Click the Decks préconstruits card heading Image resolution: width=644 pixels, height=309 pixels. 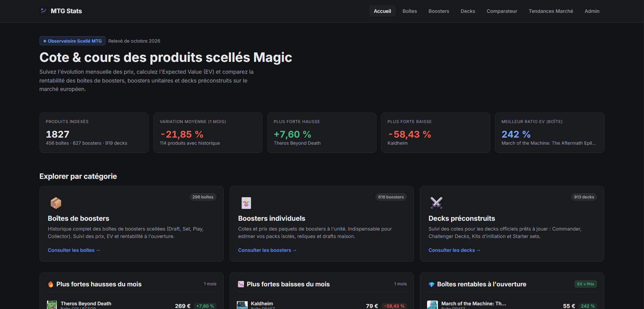click(462, 218)
